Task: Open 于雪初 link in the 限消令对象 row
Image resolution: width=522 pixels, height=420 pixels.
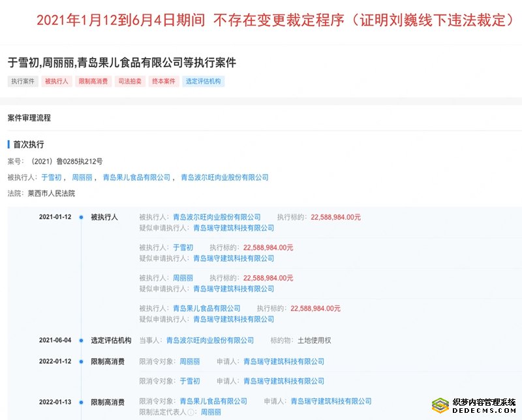Action: pos(190,381)
